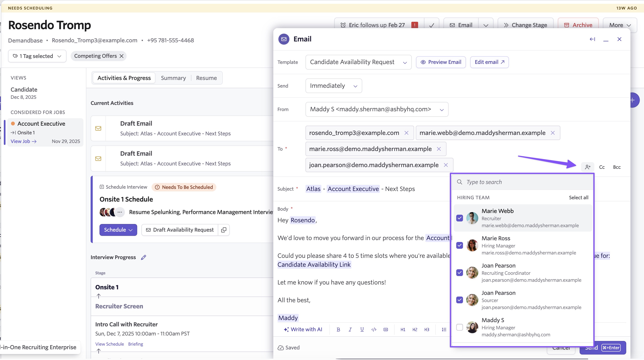
Task: Uncheck Marie Webb recruiter checkbox
Action: tap(459, 218)
